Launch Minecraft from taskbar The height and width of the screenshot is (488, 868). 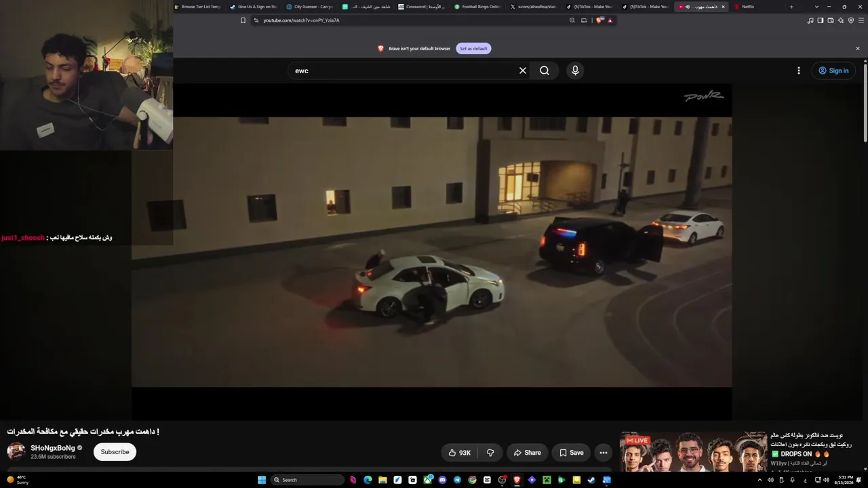click(x=547, y=480)
